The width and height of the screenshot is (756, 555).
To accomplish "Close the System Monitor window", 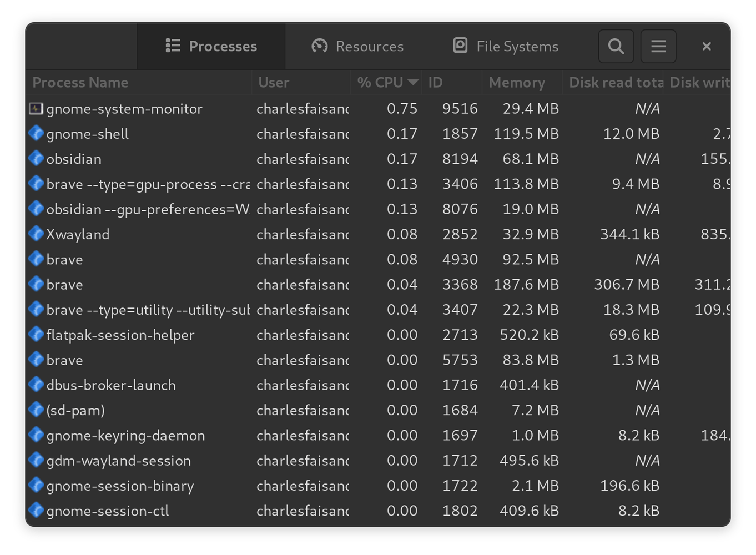I will pos(706,46).
